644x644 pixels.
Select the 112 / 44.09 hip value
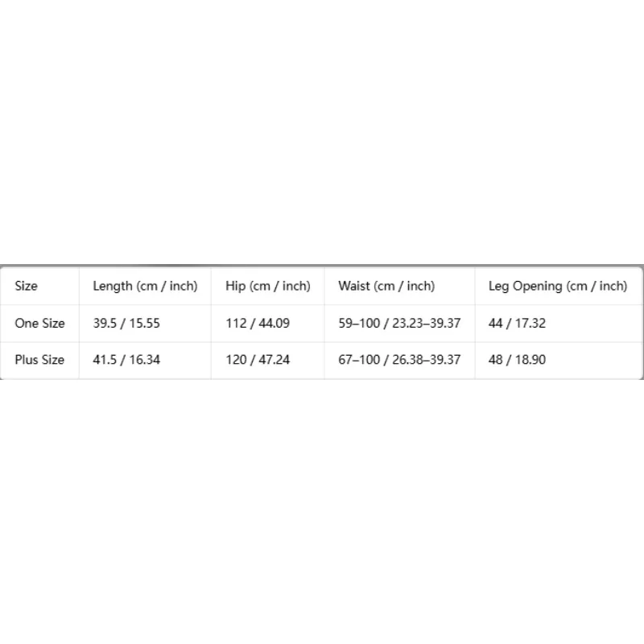[x=258, y=324]
